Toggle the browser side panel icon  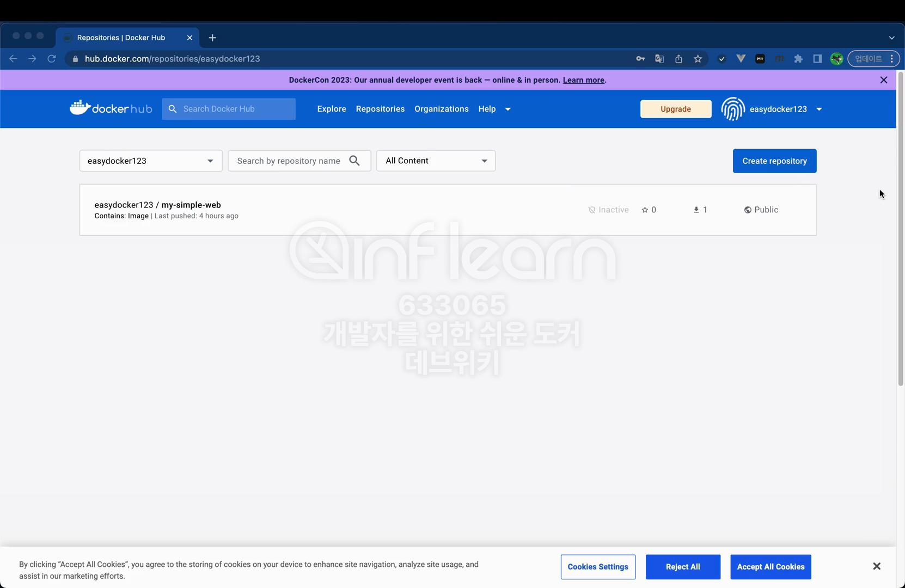[x=817, y=59]
